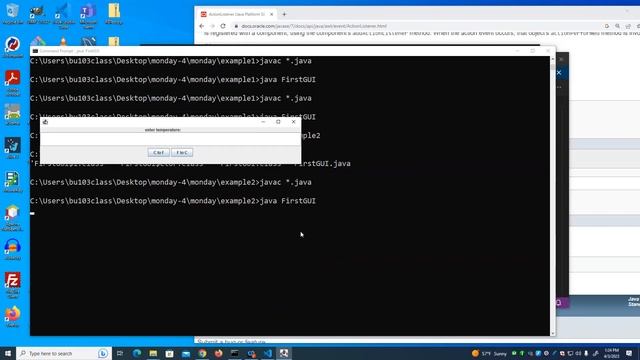
Task: Open Mail app from taskbar
Action: 186,353
